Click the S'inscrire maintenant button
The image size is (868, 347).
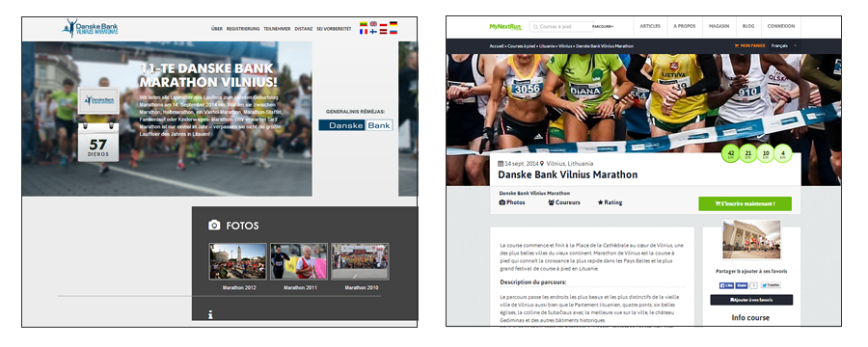746,203
